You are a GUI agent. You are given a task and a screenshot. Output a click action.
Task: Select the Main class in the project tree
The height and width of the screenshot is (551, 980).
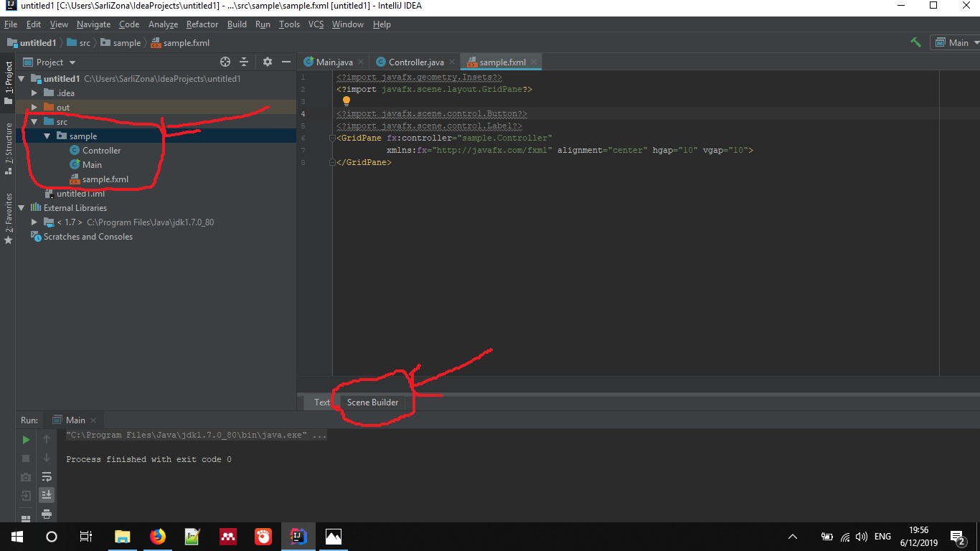coord(85,165)
